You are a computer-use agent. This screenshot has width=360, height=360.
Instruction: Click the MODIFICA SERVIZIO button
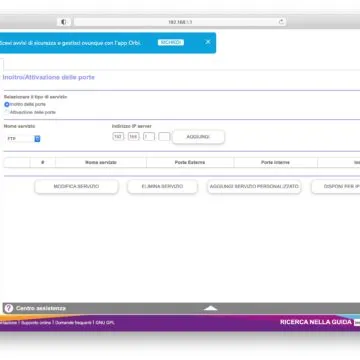(x=76, y=187)
